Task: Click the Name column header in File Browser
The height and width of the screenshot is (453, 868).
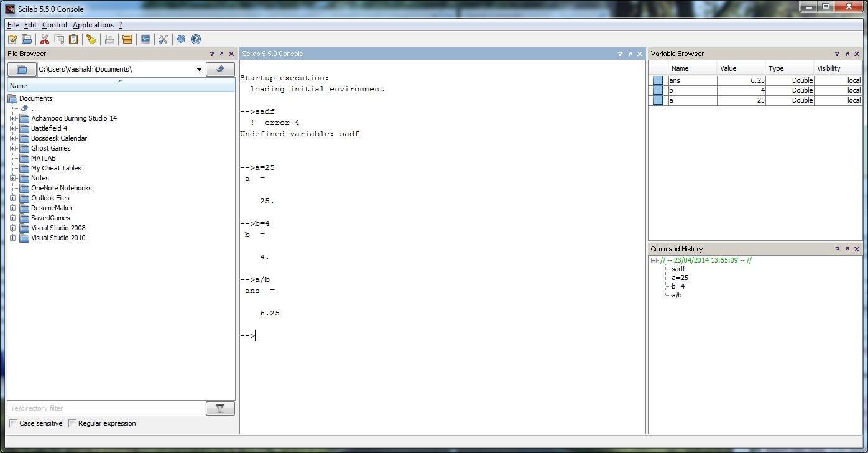Action: [121, 86]
